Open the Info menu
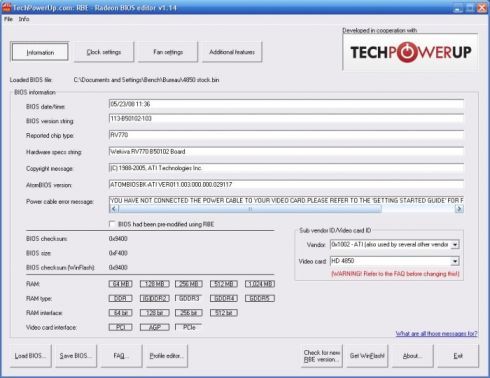The width and height of the screenshot is (490, 378). pyautogui.click(x=24, y=19)
